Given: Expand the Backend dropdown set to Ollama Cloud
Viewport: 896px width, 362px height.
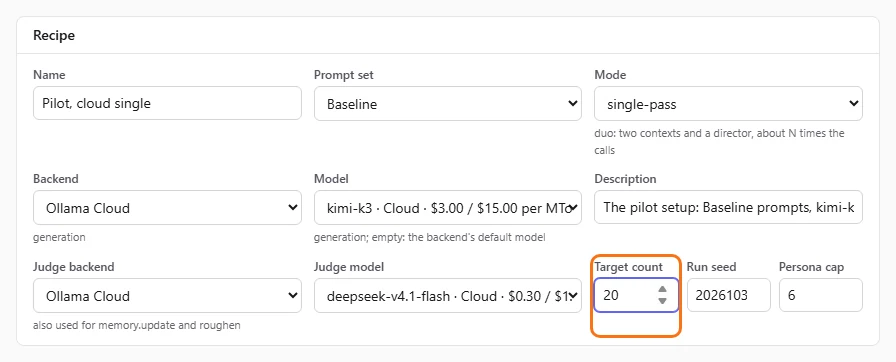Looking at the screenshot, I should (167, 207).
